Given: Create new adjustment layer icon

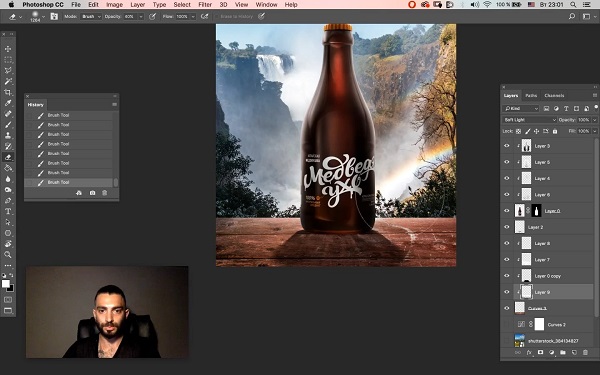Looking at the screenshot, I should point(551,352).
